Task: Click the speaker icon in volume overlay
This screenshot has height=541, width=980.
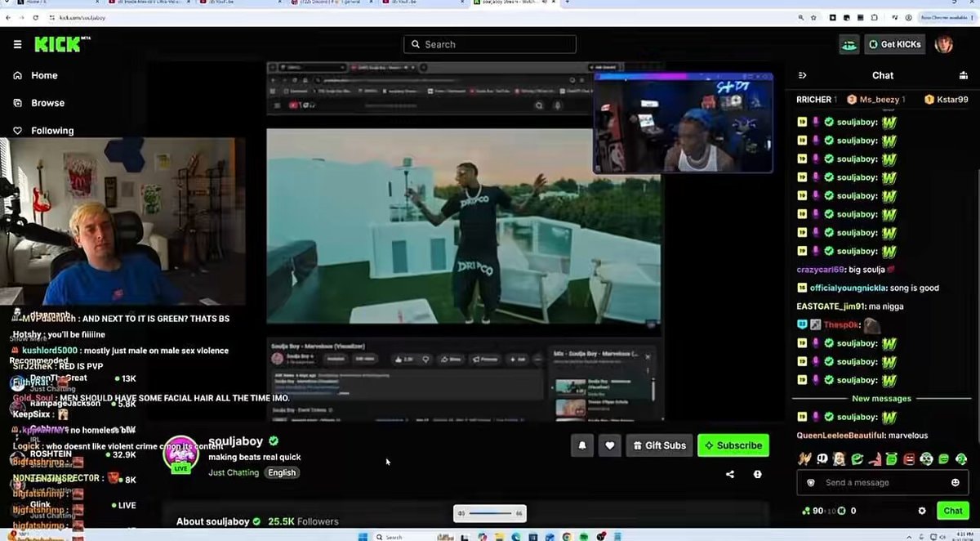Action: pos(461,513)
